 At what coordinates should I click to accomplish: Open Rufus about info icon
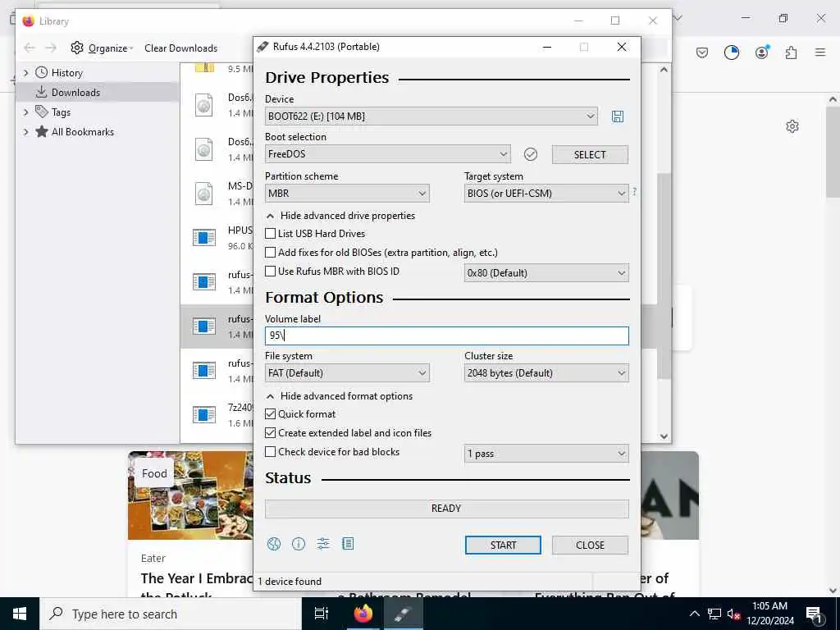tap(299, 545)
